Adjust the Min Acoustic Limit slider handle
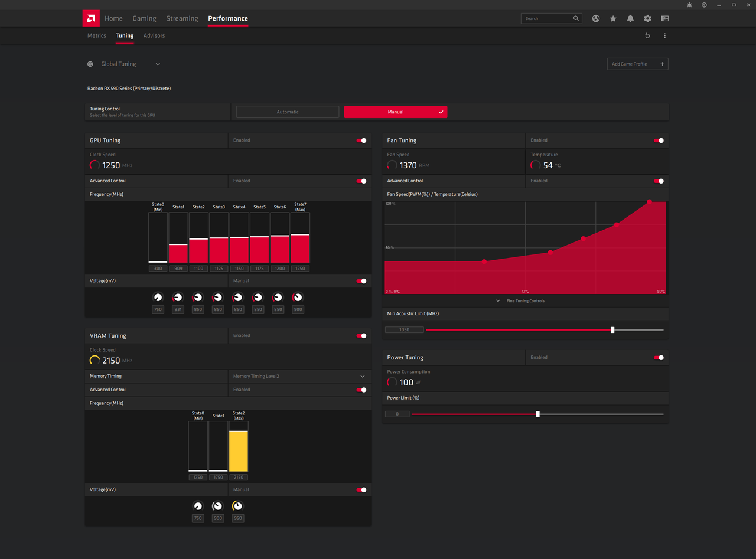The height and width of the screenshot is (559, 756). (x=612, y=330)
